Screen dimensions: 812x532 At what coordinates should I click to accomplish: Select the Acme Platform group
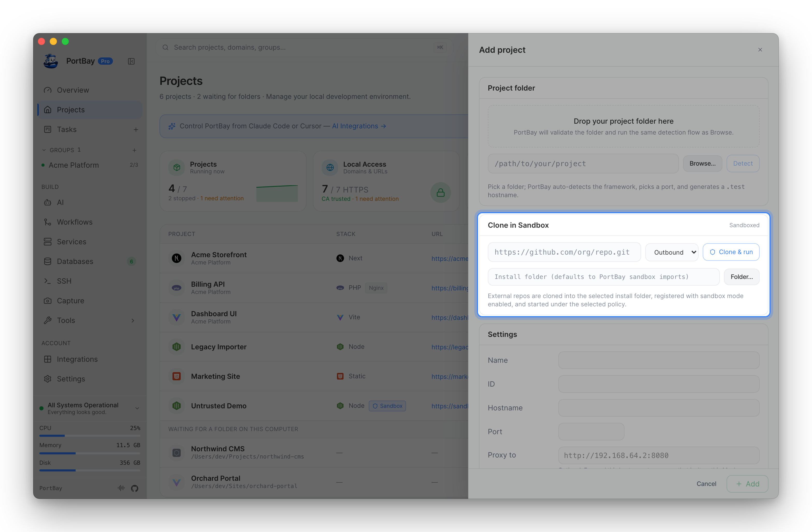[90, 165]
